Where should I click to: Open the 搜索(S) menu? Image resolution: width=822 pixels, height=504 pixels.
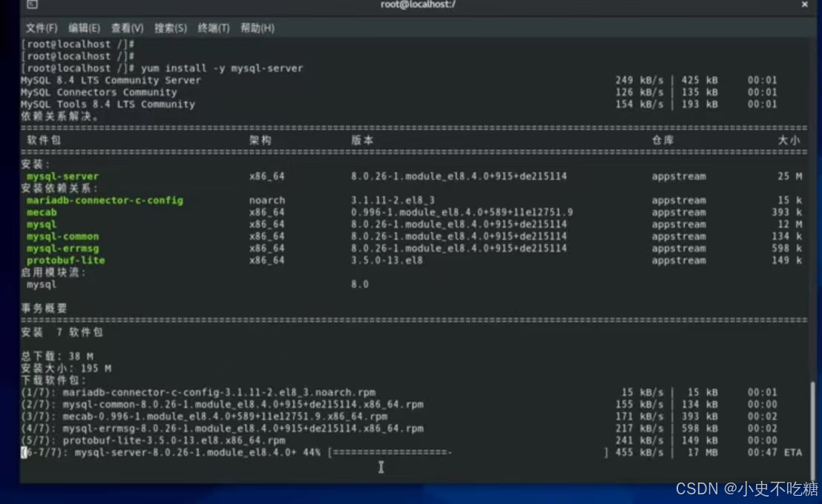[x=171, y=28]
